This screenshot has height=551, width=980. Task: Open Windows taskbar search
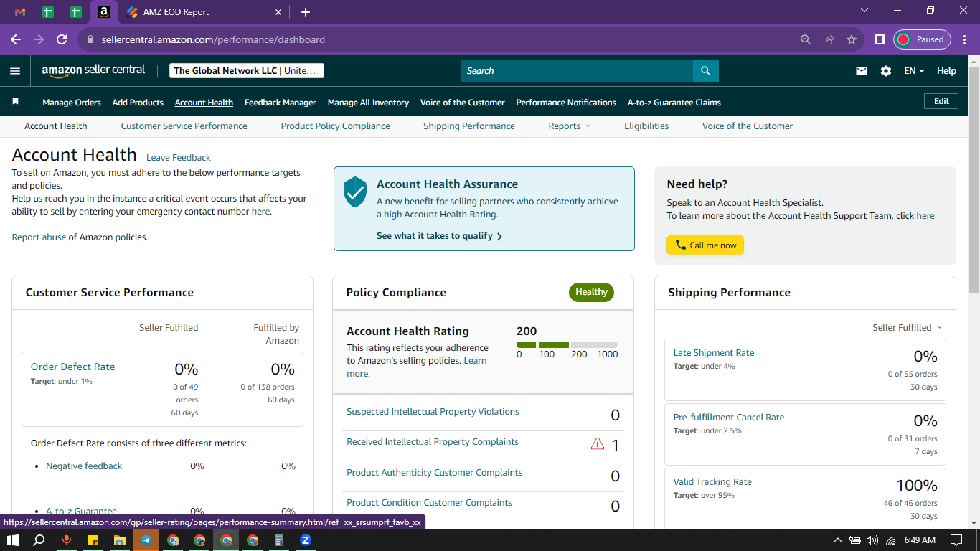coord(39,540)
